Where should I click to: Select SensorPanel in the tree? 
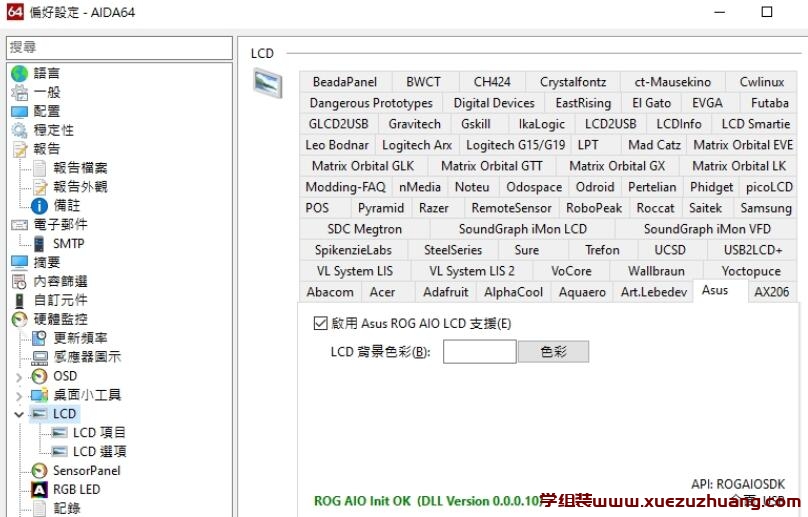click(x=87, y=471)
